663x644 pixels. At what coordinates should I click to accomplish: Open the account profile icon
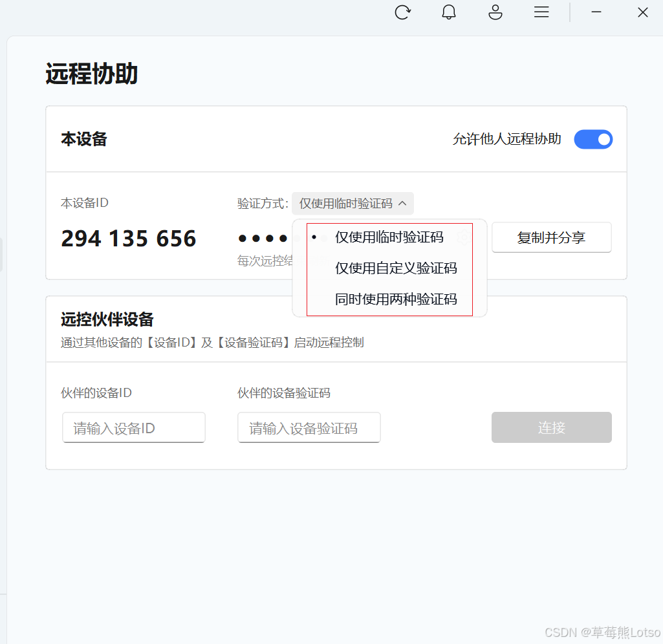(495, 12)
